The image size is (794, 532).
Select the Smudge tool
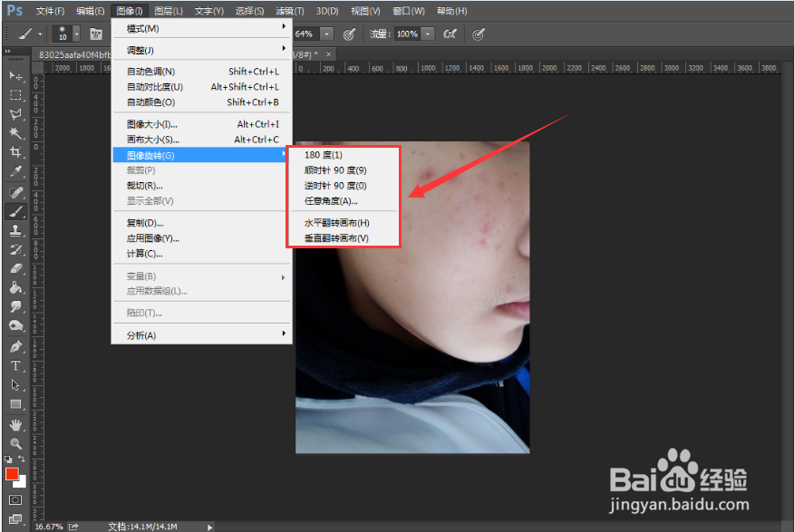pos(15,306)
